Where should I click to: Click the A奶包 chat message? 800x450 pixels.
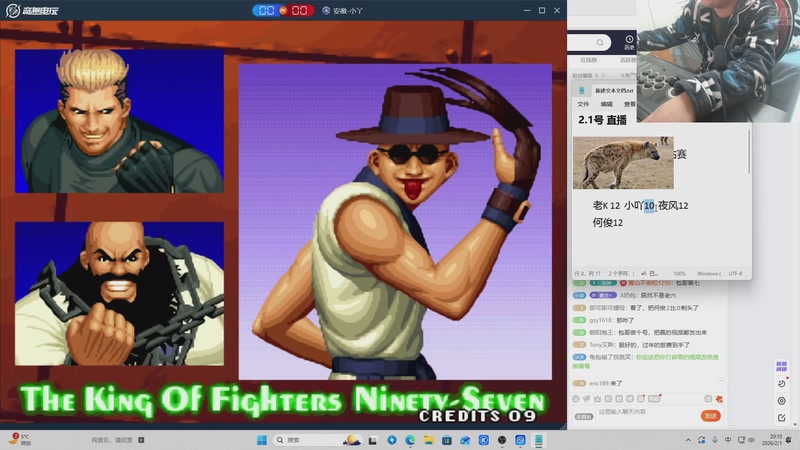coord(624,295)
